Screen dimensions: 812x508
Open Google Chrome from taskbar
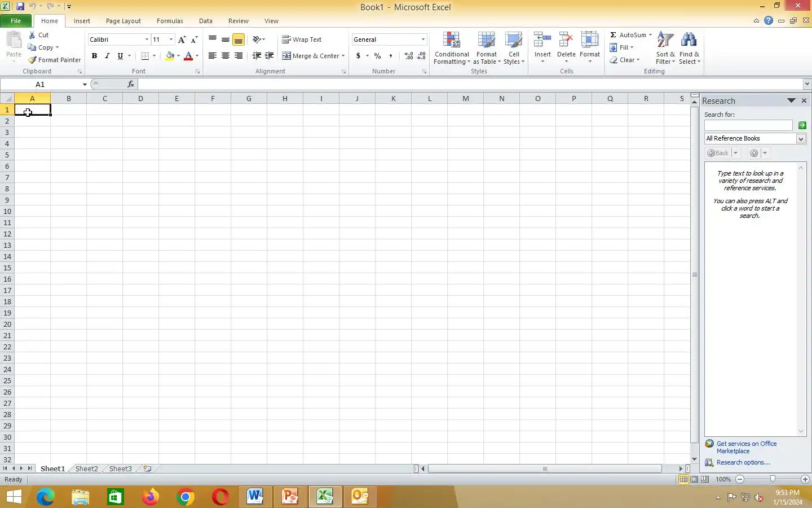pos(185,497)
